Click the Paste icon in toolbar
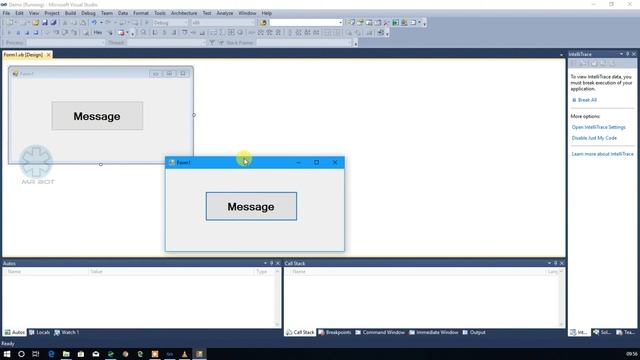Image resolution: width=640 pixels, height=360 pixels. tap(82, 22)
